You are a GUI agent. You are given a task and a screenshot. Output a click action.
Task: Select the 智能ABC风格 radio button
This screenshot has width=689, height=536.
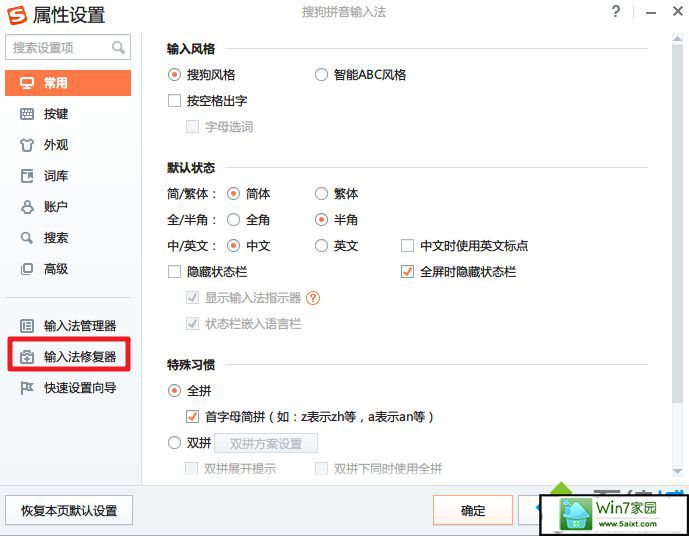coord(321,75)
